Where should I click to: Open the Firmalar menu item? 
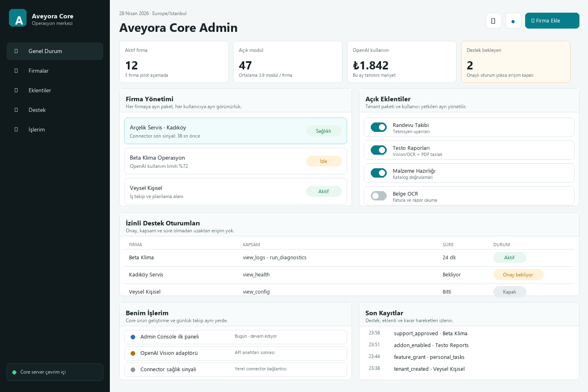click(x=38, y=71)
